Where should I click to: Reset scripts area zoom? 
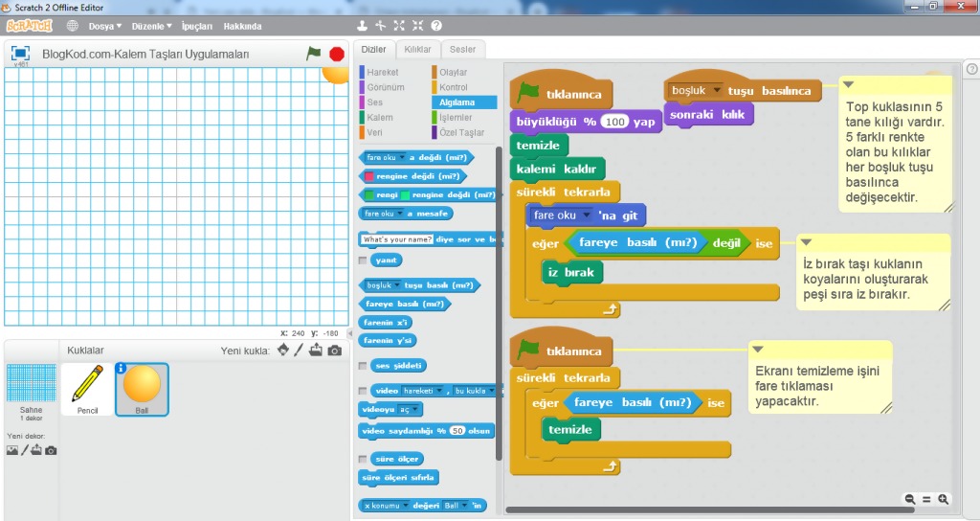click(926, 499)
